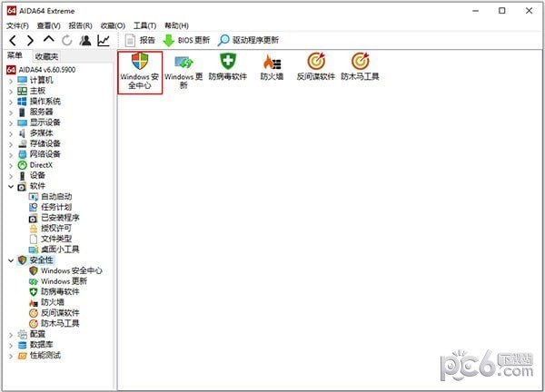Viewport: 545px width, 392px height.
Task: Expand the 显示设备 tree node
Action: point(11,123)
